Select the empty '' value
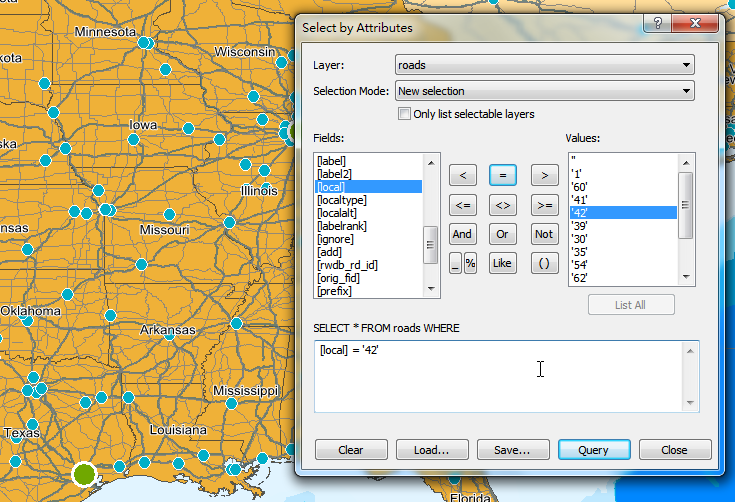The image size is (735, 502). (623, 161)
